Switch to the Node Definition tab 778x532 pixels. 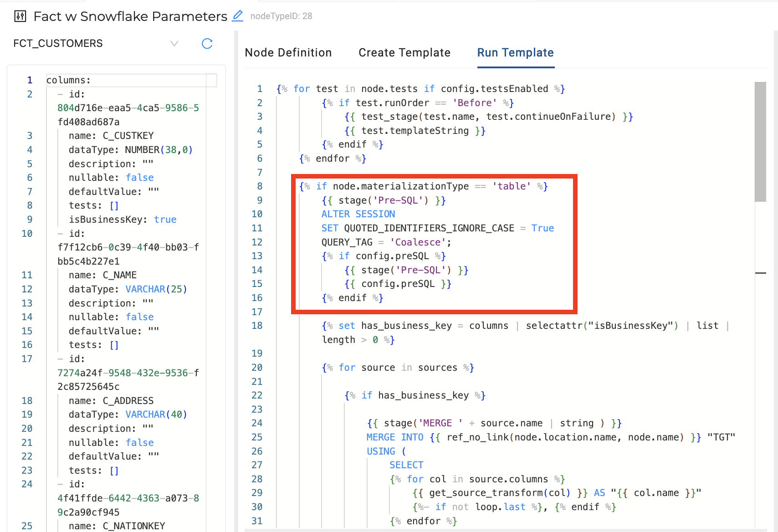pyautogui.click(x=288, y=53)
